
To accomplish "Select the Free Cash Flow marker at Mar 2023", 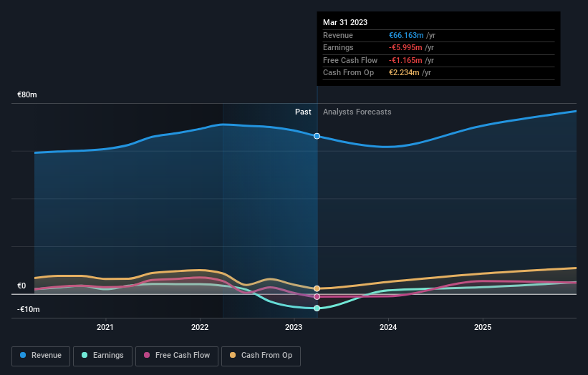I will coord(317,296).
